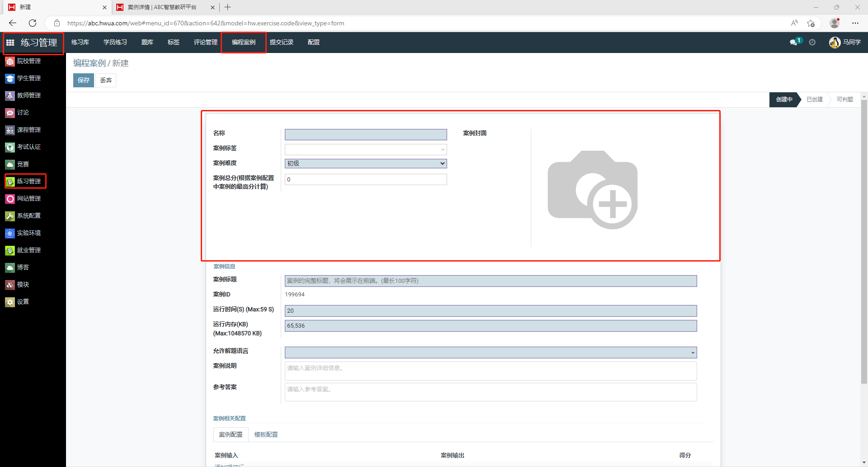The image size is (868, 467).
Task: Go back in browser history
Action: click(13, 23)
